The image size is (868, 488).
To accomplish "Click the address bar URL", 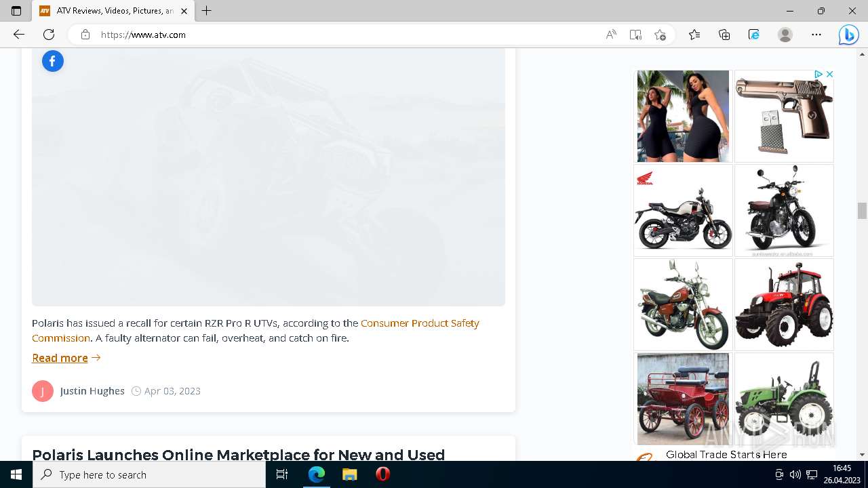I will 143,35.
